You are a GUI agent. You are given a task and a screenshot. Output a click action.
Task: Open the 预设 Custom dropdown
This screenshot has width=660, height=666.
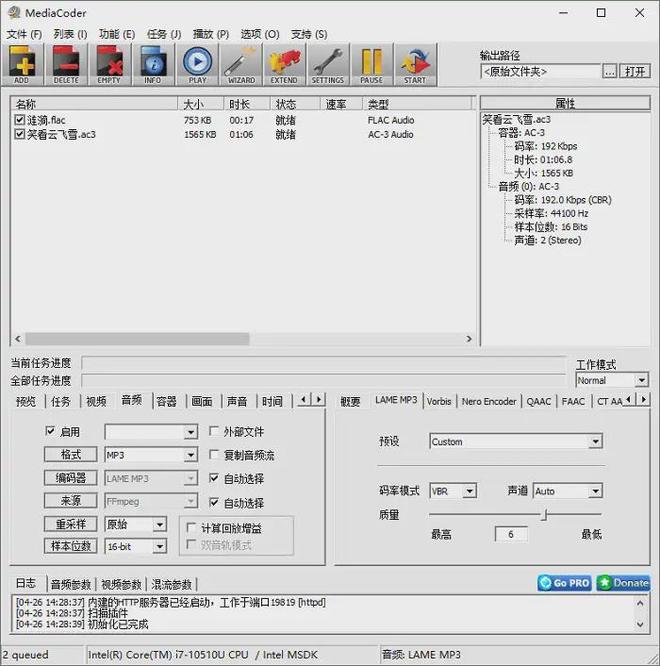[x=516, y=442]
